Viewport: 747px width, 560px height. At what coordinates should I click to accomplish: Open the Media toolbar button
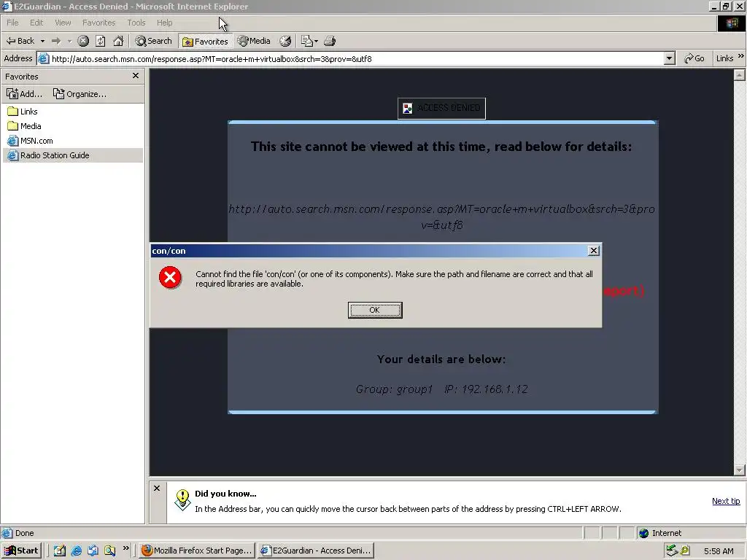pos(254,41)
